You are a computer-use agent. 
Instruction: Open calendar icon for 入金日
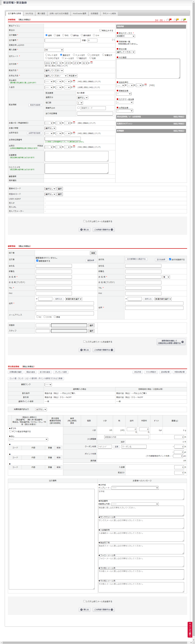click(74, 87)
